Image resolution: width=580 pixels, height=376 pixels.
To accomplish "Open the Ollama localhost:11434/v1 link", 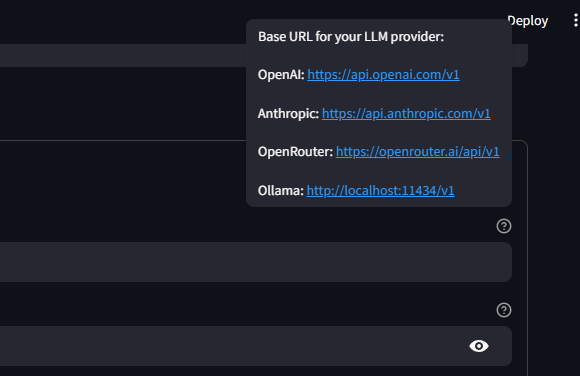I will 381,191.
